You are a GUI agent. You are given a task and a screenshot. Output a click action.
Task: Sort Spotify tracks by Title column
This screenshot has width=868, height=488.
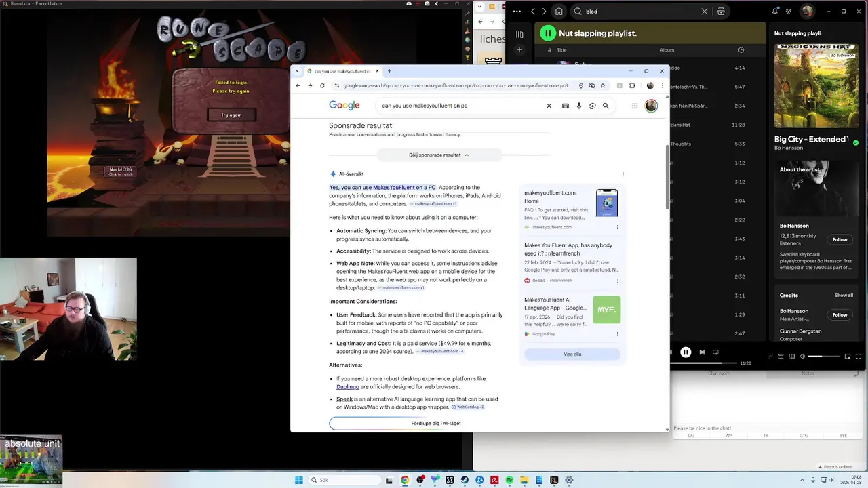tap(561, 50)
